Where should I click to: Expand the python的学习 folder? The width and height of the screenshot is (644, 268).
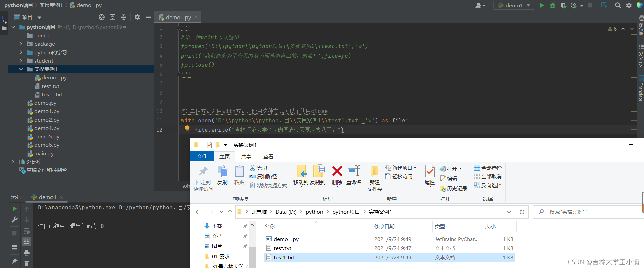(x=21, y=52)
